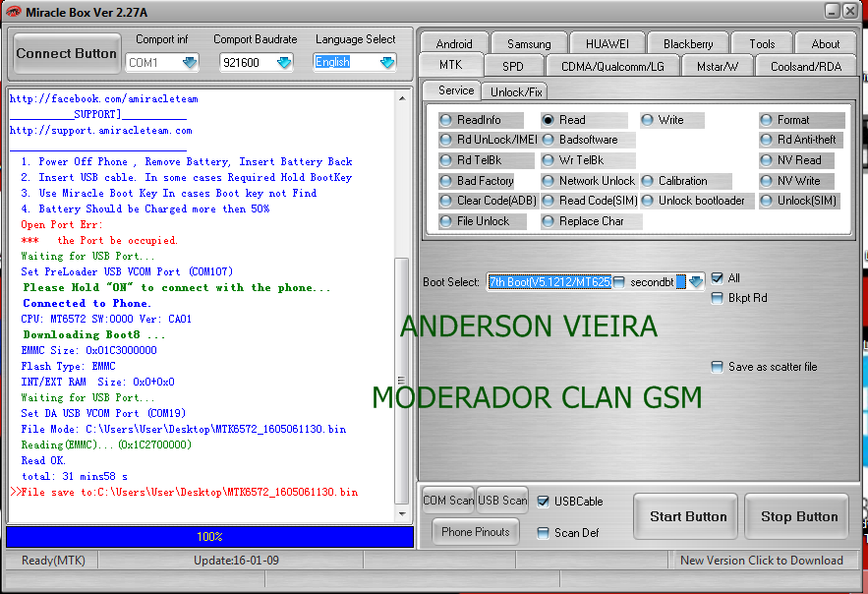
Task: Open the Blackberry tab
Action: 688,43
